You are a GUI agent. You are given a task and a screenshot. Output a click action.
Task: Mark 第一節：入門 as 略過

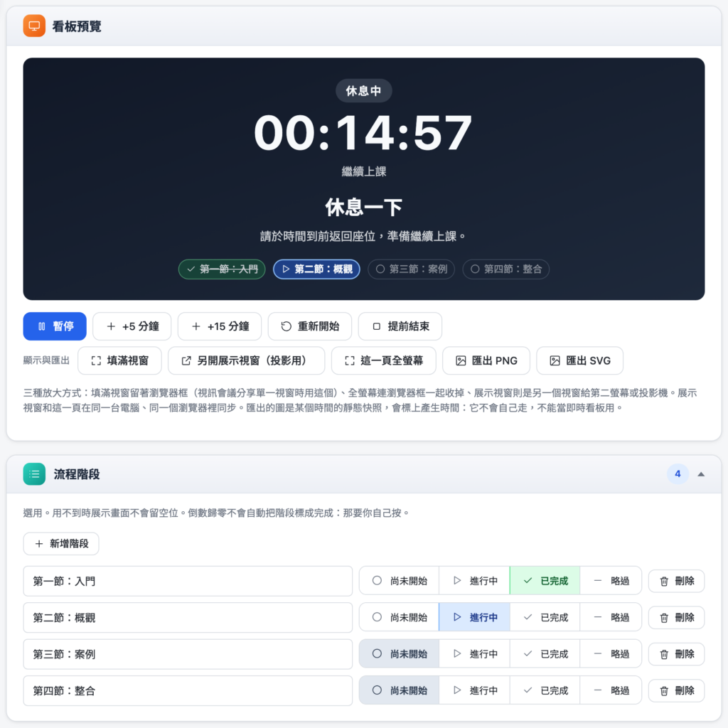click(x=611, y=581)
